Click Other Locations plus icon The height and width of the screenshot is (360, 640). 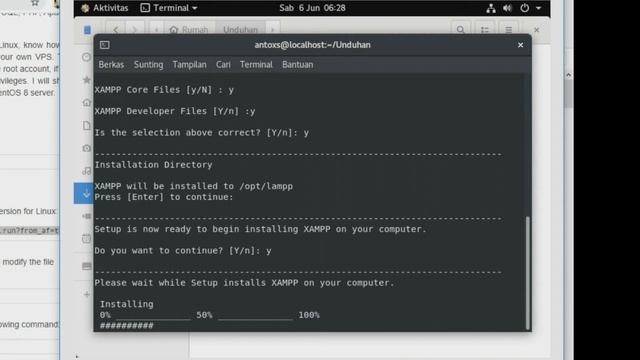[87, 294]
